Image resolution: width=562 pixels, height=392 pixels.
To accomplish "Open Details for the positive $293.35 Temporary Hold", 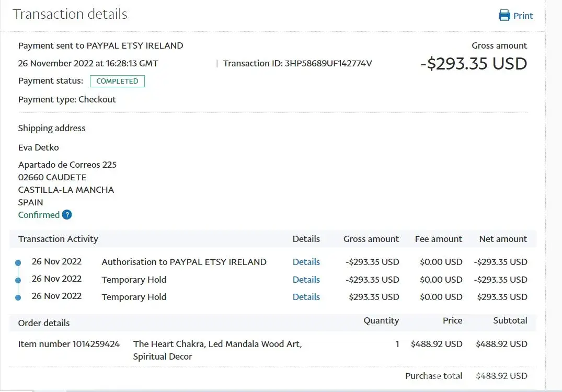I will tap(306, 297).
